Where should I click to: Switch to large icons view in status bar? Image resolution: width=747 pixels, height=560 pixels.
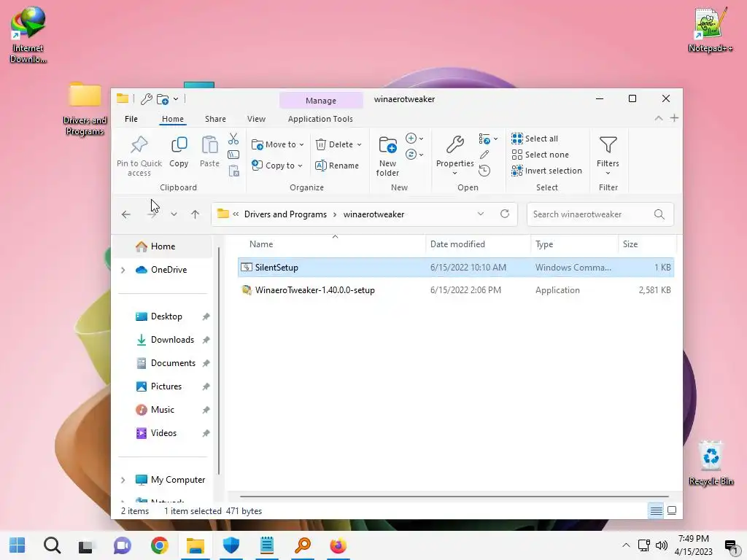(672, 511)
